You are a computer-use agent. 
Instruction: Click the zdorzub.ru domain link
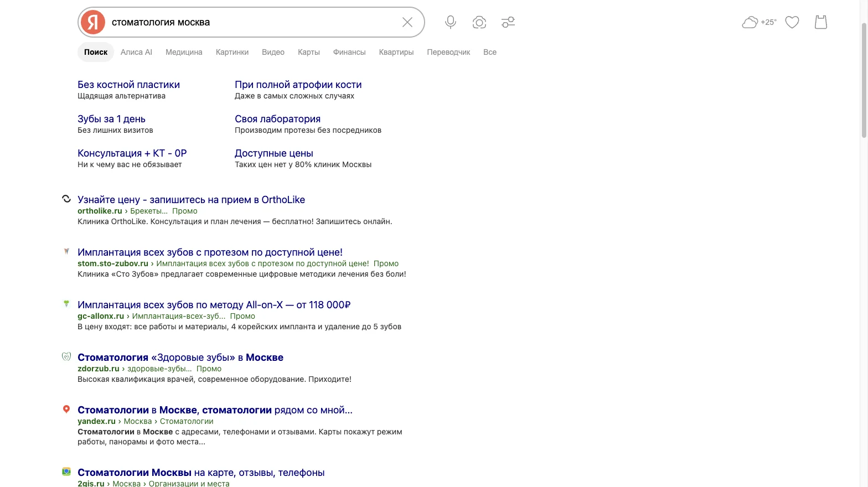pos(99,369)
